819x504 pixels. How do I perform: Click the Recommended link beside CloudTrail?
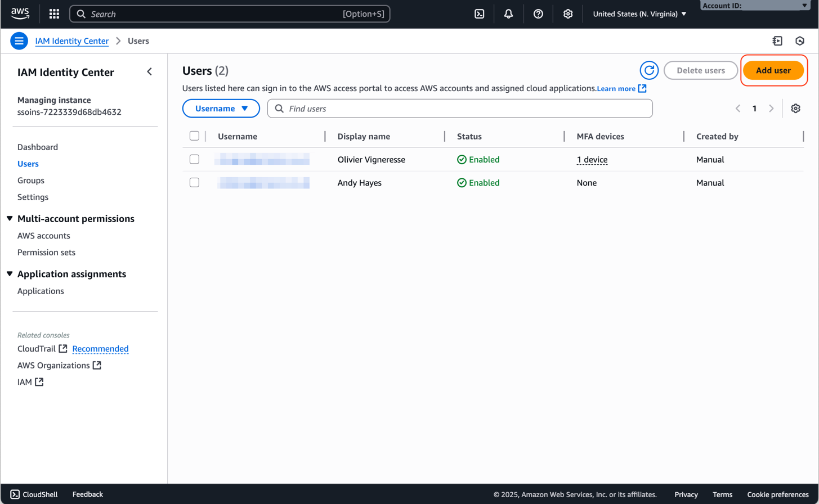tap(101, 349)
